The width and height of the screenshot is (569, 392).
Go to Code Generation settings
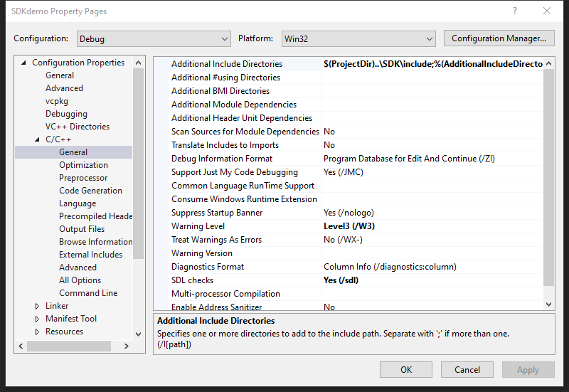tap(90, 191)
